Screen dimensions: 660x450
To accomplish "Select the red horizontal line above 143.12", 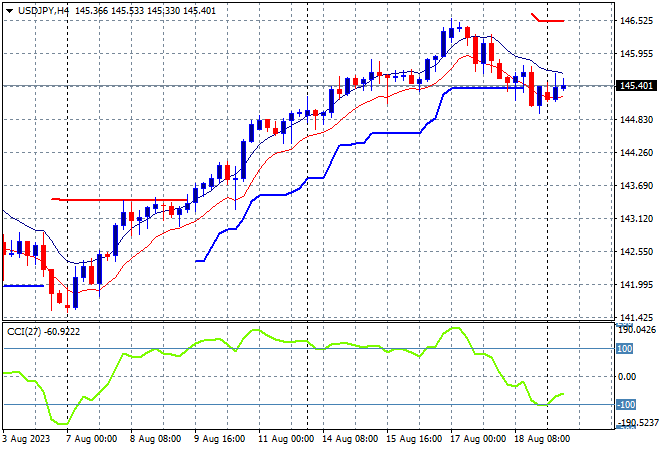I will 119,200.
